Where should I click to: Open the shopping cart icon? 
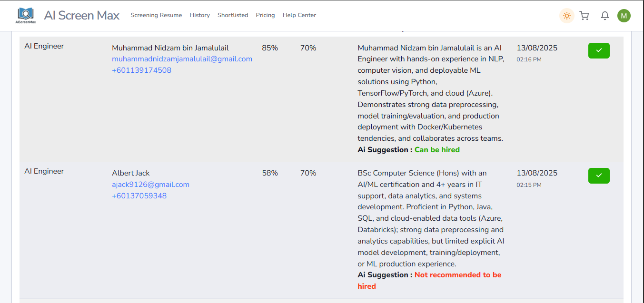584,16
